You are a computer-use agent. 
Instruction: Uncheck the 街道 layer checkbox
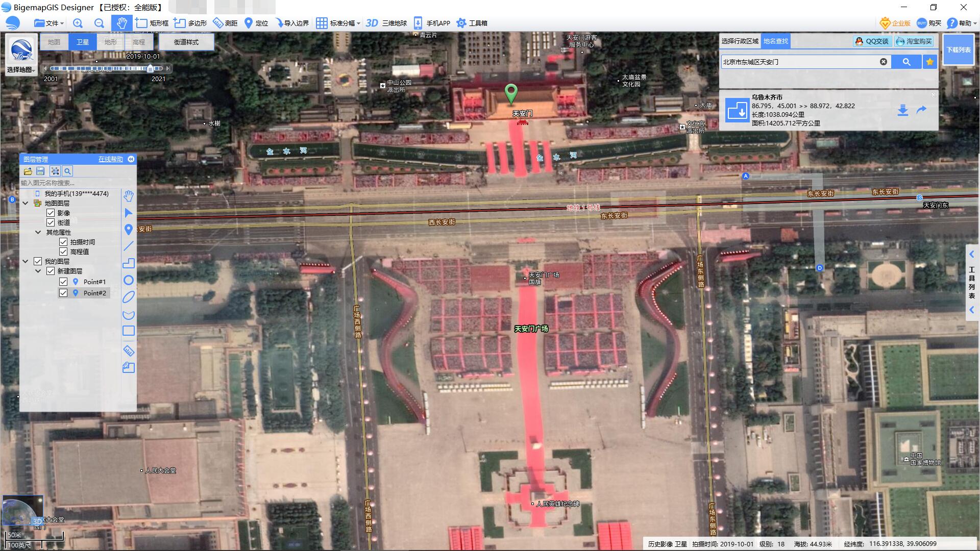tap(51, 222)
